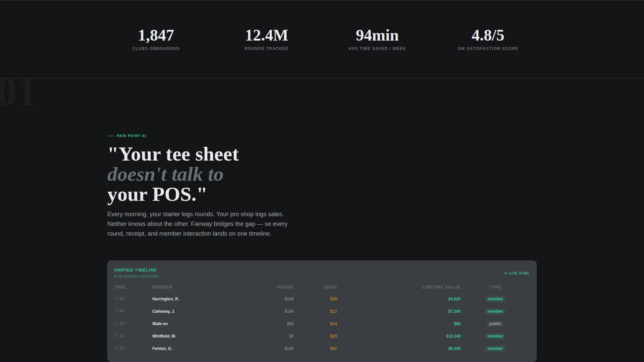Click the $31 shop amount

334,349
